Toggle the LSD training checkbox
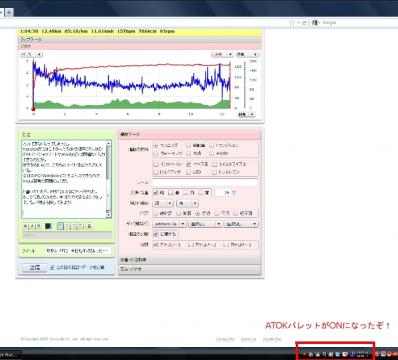The width and height of the screenshot is (398, 360). click(x=189, y=172)
